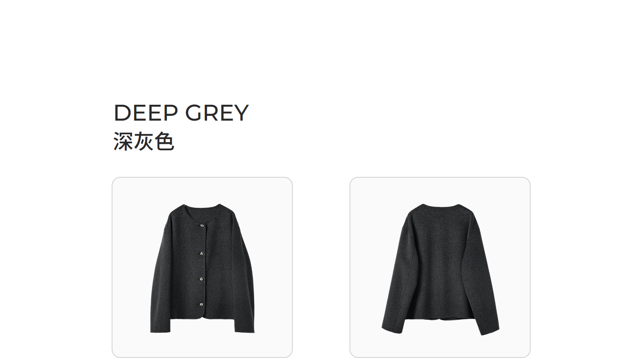Click the left sleeve cuff of the front jacket
Screen dimensions: 644x358
tap(160, 326)
